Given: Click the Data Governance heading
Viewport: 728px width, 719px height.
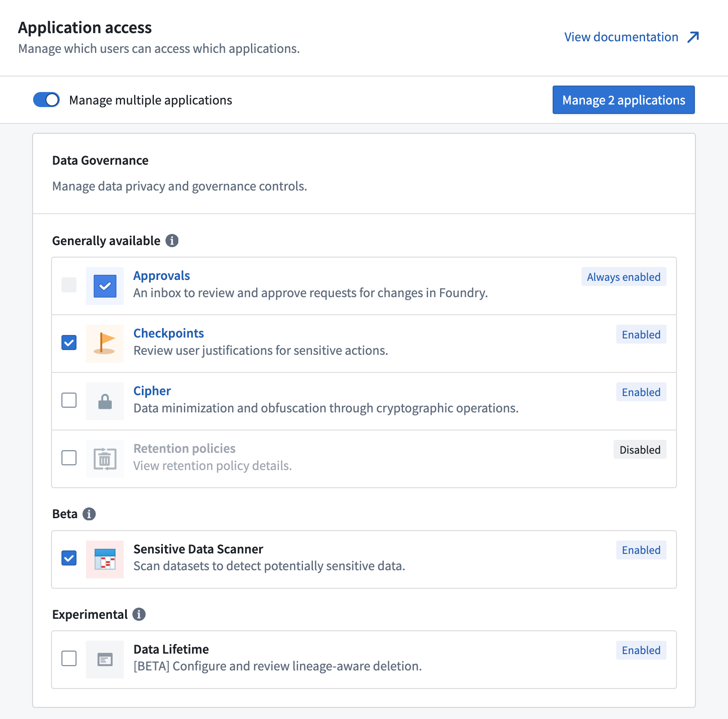Looking at the screenshot, I should click(100, 160).
